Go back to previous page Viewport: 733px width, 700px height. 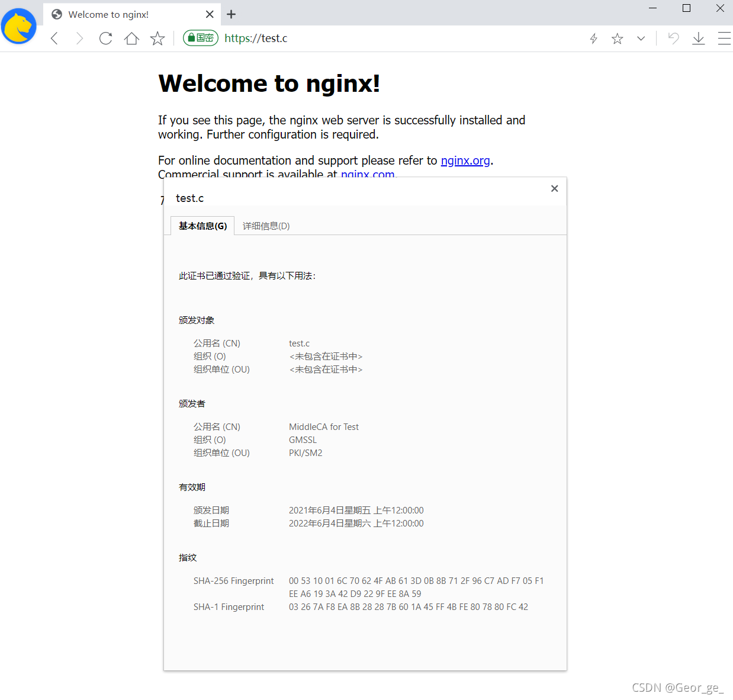[54, 38]
